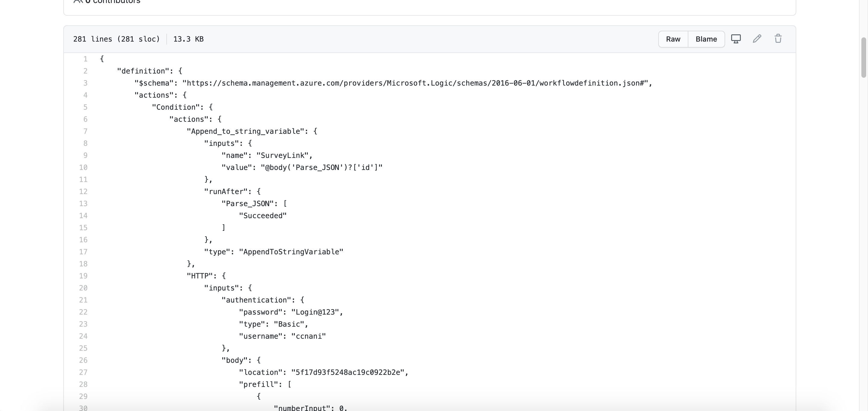Click the "numberInput" key on line 30
This screenshot has height=411, width=868.
click(x=302, y=408)
